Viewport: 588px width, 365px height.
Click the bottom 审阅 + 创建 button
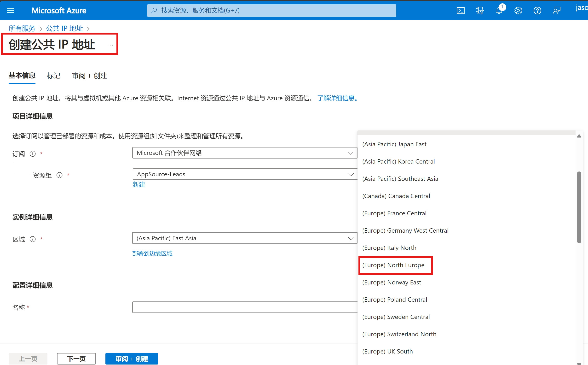coord(132,359)
